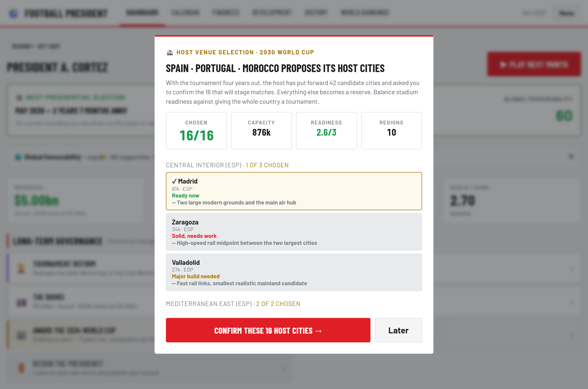Open the Dashboard tab
This screenshot has height=389, width=588.
tap(142, 12)
